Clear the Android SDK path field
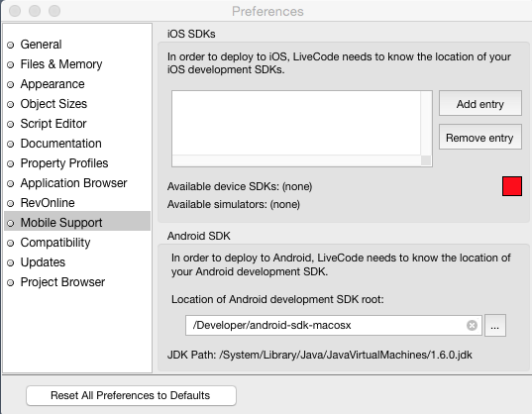This screenshot has height=414, width=532. (x=472, y=325)
